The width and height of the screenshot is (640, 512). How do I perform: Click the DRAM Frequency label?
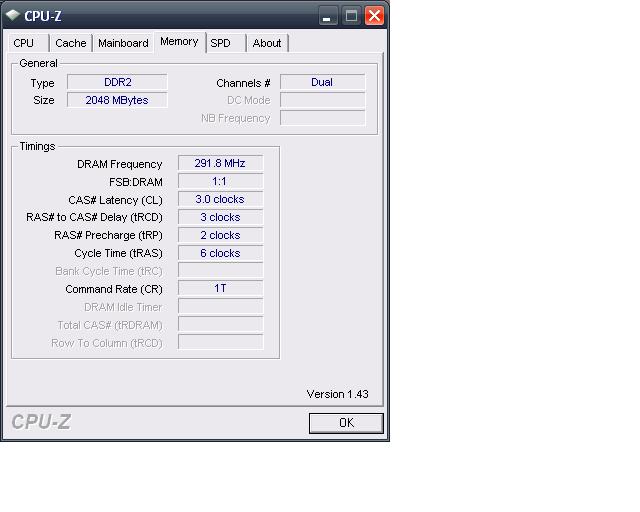pos(120,164)
